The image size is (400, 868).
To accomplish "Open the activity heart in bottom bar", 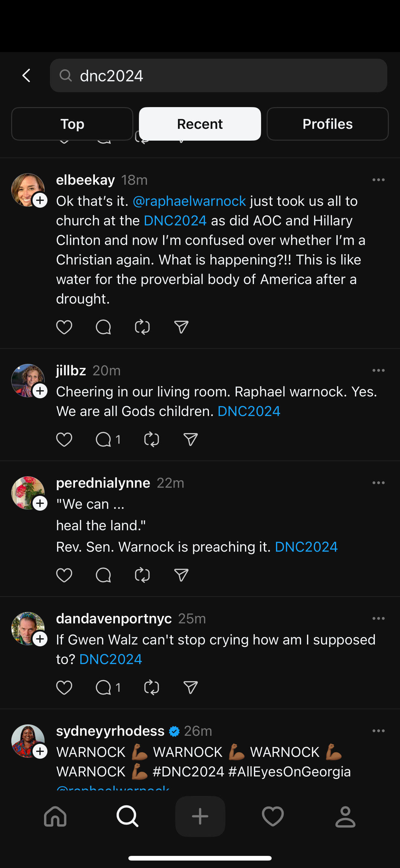I will (x=273, y=816).
